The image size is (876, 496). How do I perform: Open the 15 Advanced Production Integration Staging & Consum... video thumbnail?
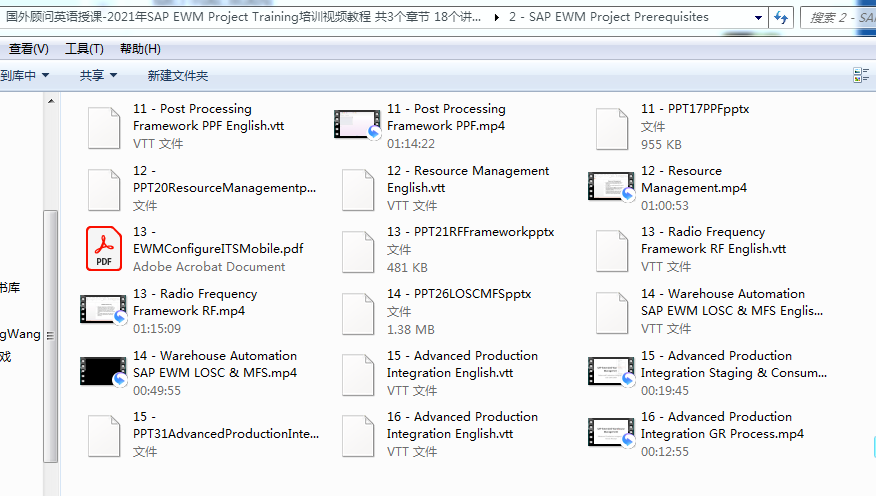click(x=612, y=371)
